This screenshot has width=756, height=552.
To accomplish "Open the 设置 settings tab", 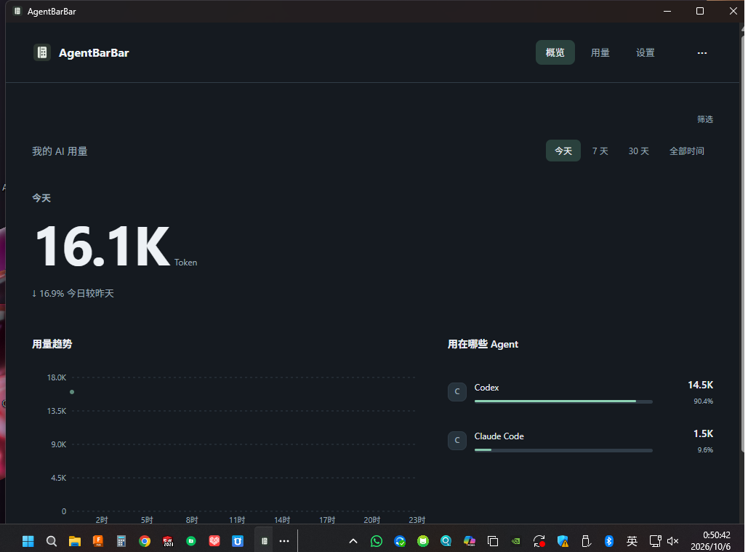I will [x=645, y=52].
